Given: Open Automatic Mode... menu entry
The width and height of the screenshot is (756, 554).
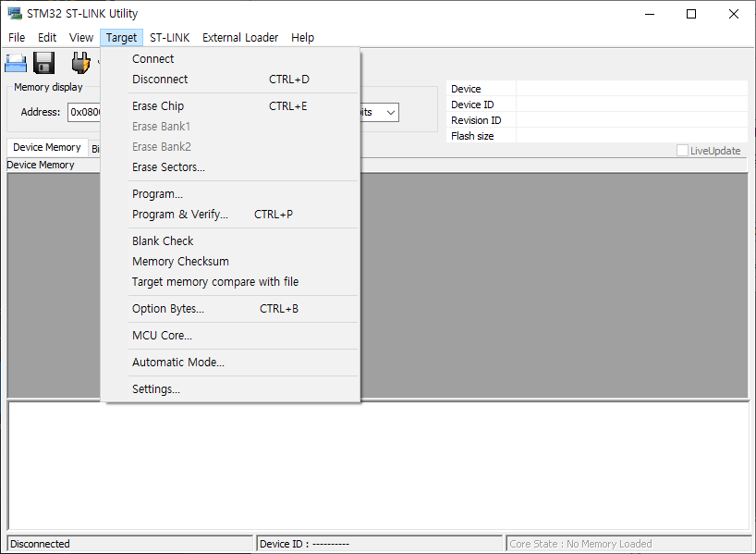Looking at the screenshot, I should coord(230,362).
